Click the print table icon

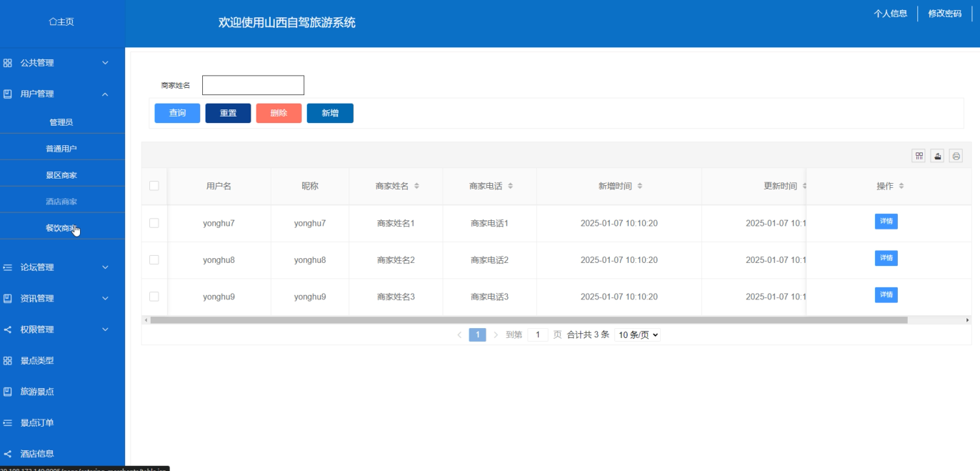(956, 156)
